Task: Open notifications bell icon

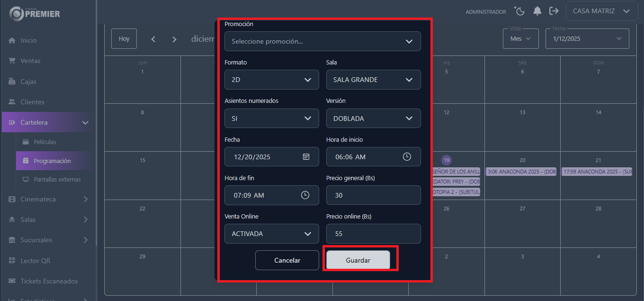Action: click(537, 11)
